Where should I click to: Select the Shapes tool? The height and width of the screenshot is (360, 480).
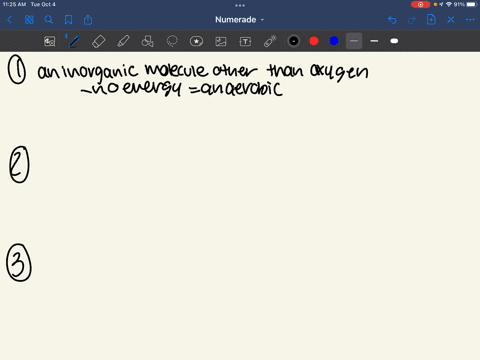[147, 41]
